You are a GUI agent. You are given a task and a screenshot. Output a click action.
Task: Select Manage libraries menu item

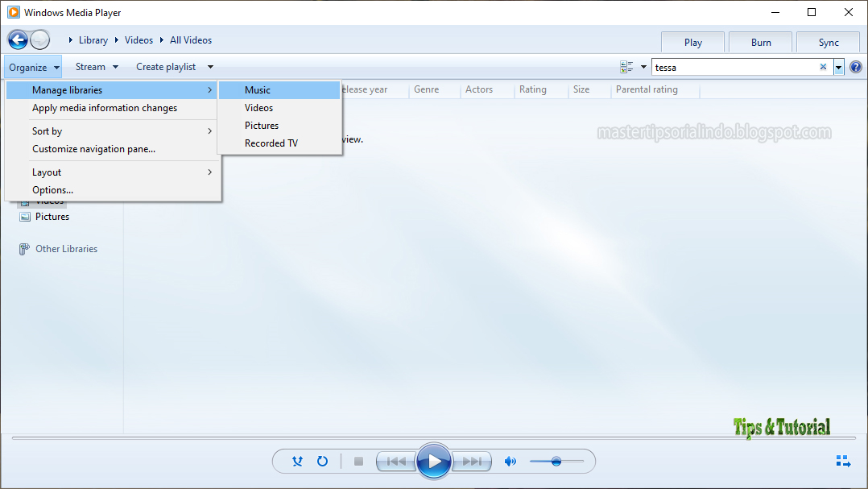pos(111,89)
